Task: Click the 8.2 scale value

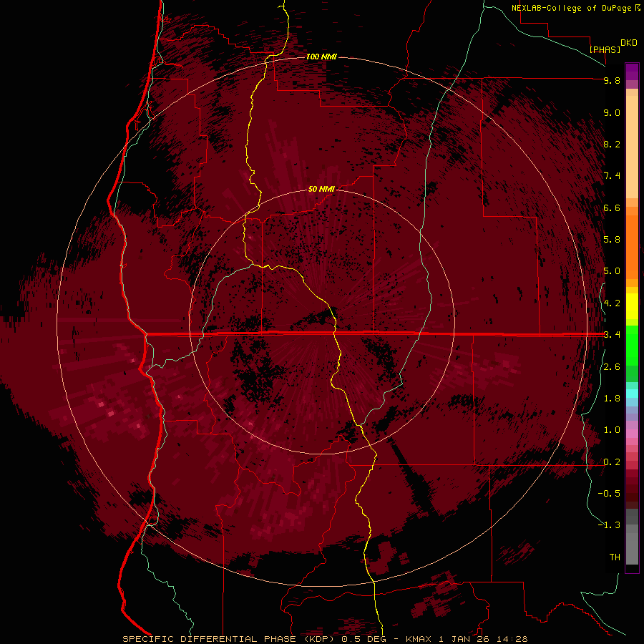Action: [x=612, y=144]
